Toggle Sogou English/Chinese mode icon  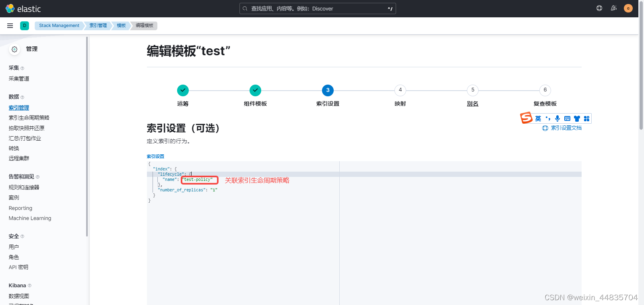(x=538, y=118)
